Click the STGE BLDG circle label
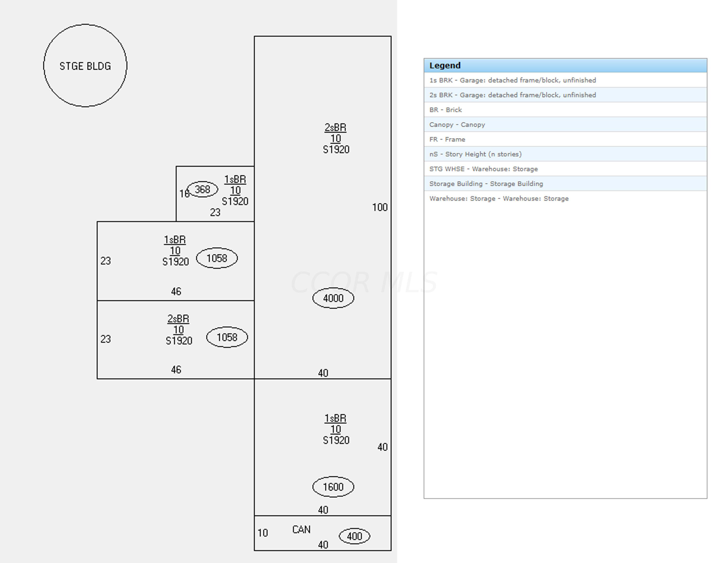 click(x=85, y=66)
